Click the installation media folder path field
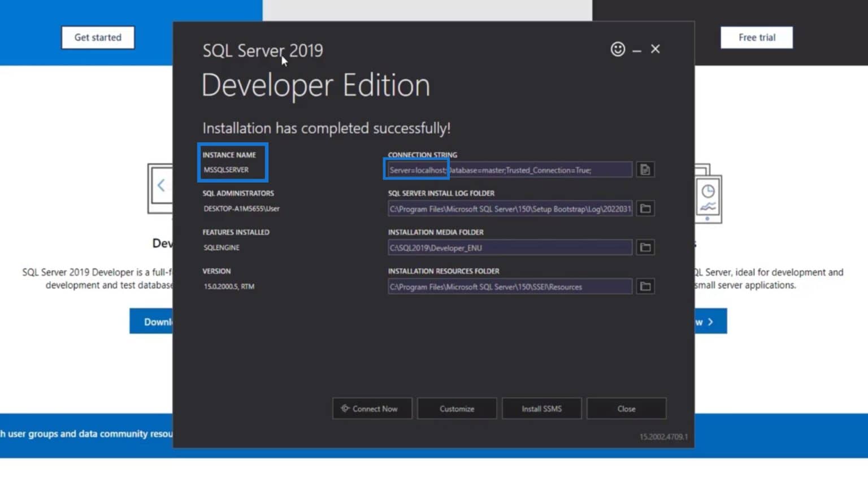The image size is (868, 487). click(510, 247)
